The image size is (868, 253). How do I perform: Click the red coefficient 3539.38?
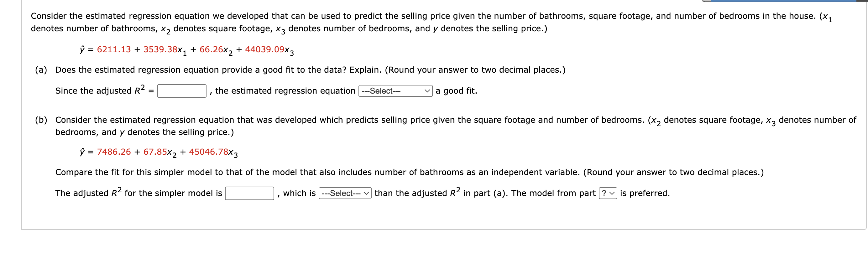point(160,49)
